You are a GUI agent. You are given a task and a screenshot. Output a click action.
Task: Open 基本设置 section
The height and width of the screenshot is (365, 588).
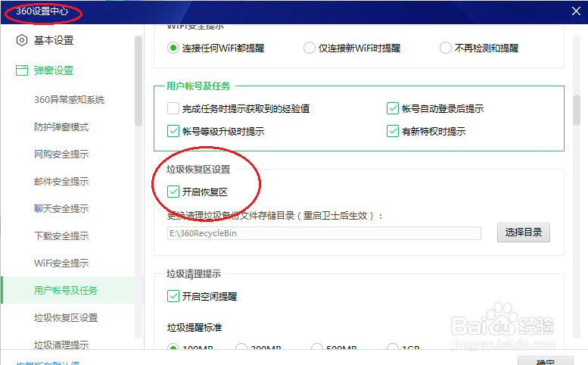(54, 40)
